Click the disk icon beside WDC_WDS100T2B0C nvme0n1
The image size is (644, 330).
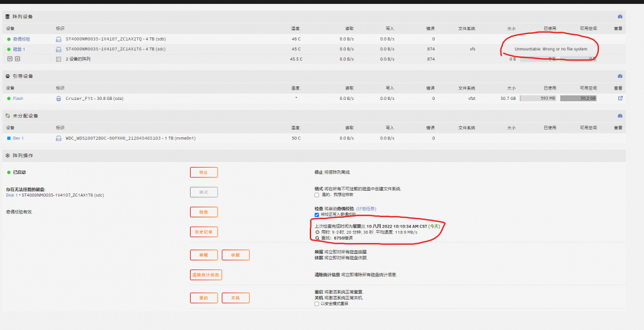tap(59, 139)
